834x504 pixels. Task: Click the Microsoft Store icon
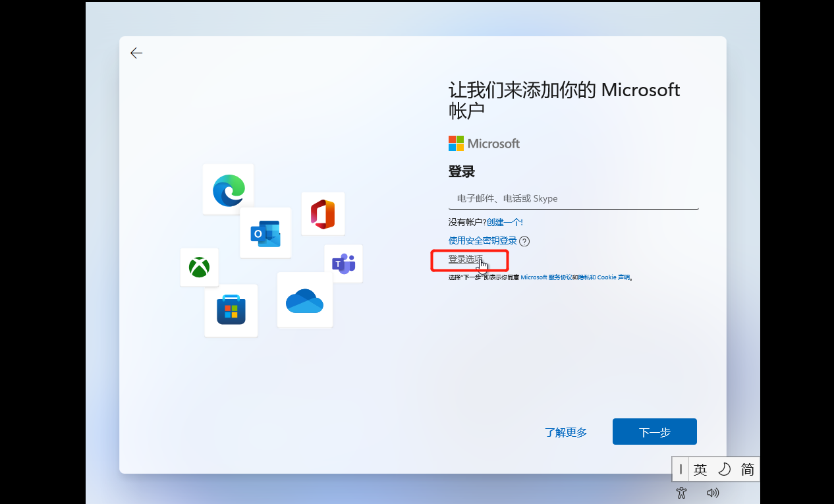pos(231,310)
